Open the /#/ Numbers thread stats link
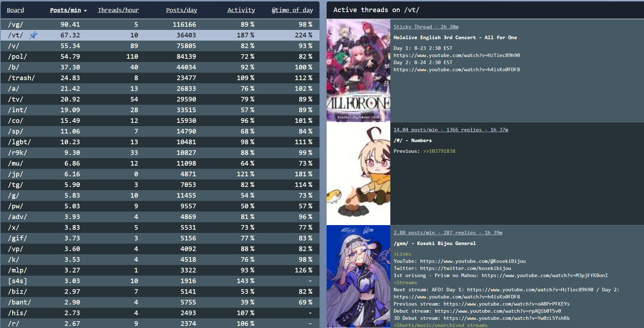Screen dimensions: 644x328 (451, 130)
